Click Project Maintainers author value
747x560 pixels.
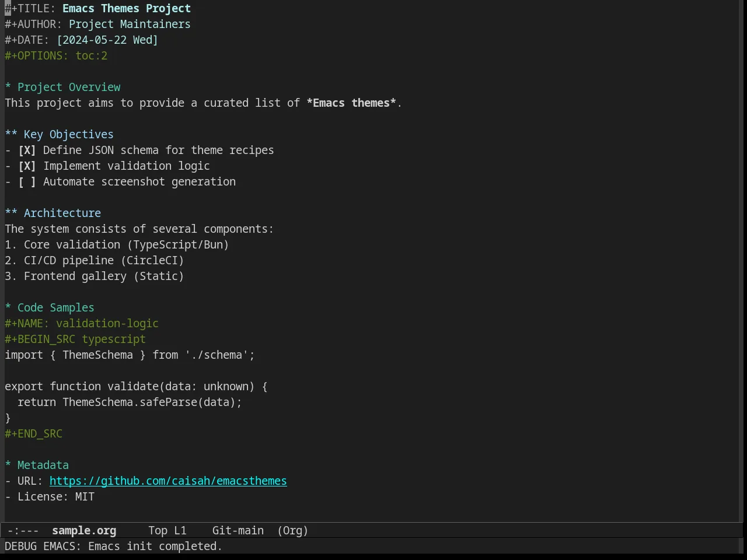[130, 24]
